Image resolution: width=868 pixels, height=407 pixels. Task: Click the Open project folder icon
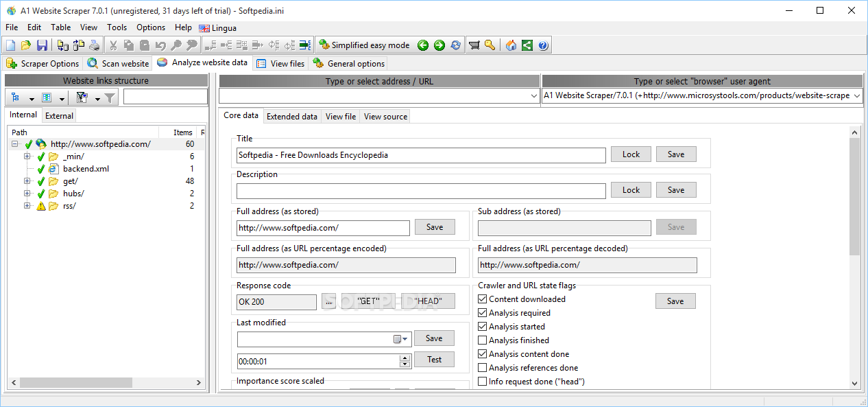[x=26, y=45]
